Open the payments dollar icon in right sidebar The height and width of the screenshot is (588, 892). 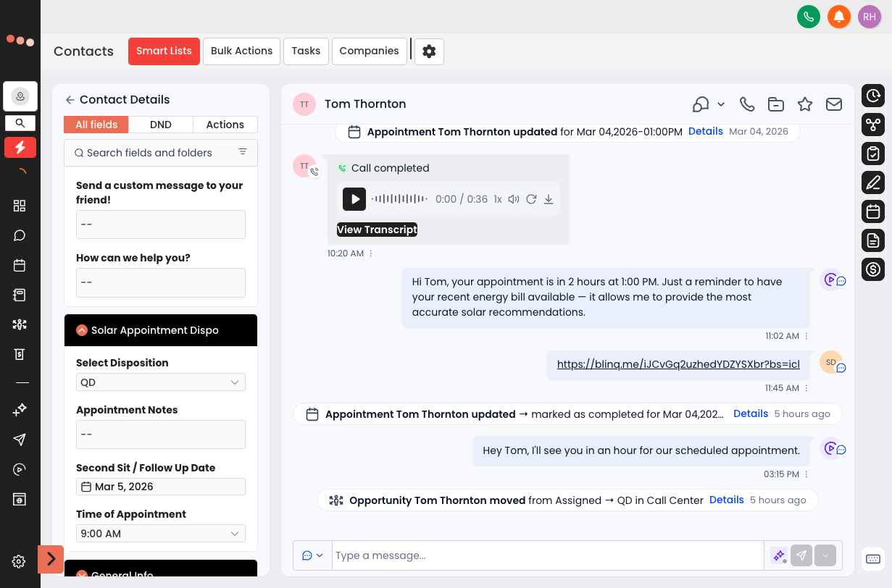tap(873, 269)
